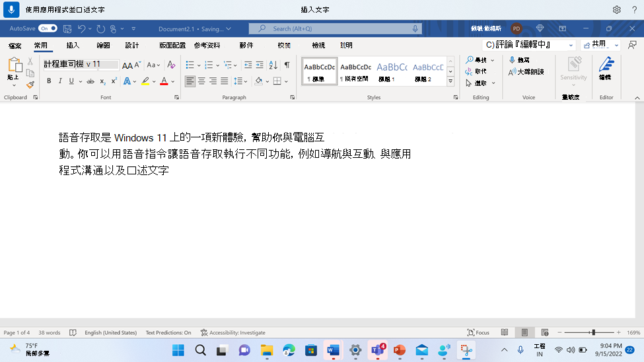
Task: Open voice access help question mark
Action: coord(635,9)
